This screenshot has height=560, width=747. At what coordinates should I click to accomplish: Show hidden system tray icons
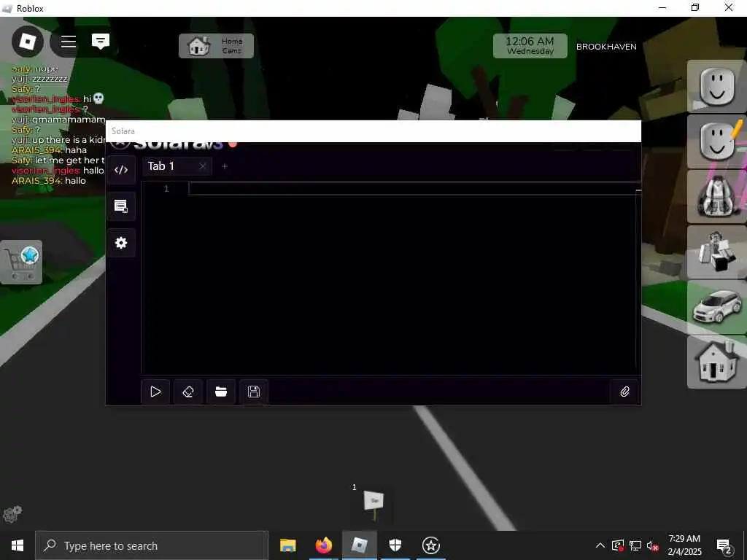tap(600, 545)
